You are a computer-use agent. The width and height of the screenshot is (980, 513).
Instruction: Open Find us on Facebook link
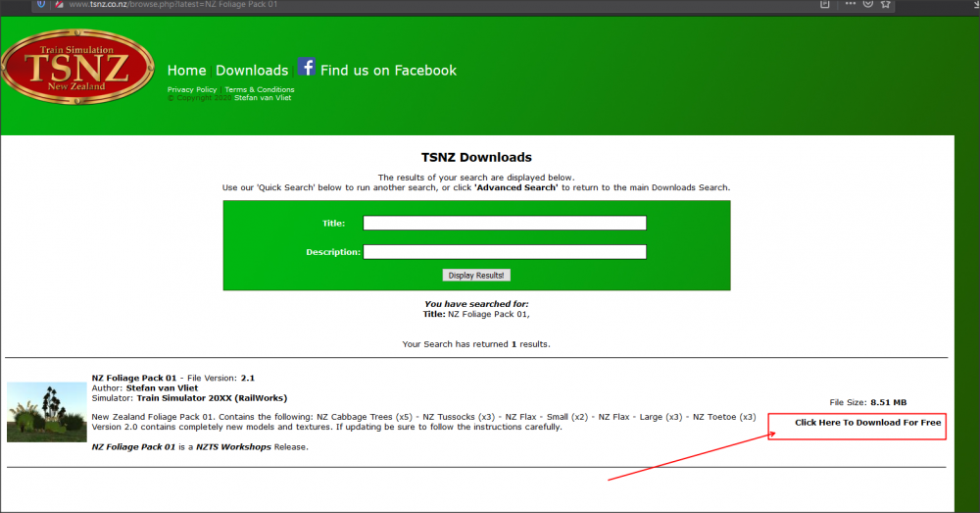[388, 71]
